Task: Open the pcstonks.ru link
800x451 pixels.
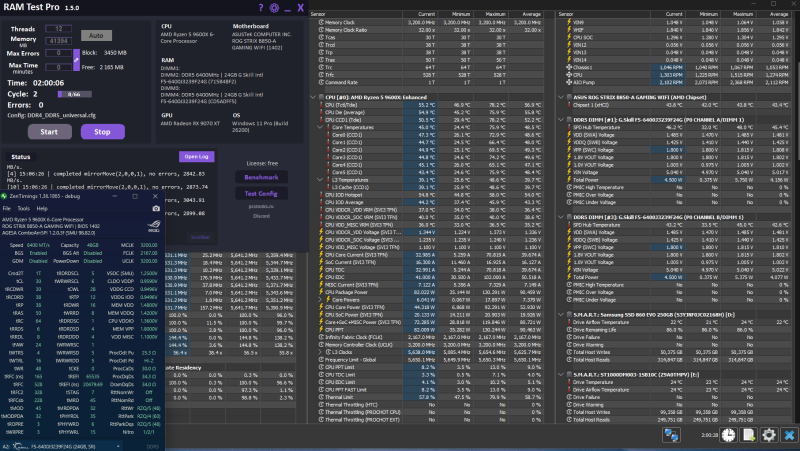Action: pyautogui.click(x=261, y=207)
